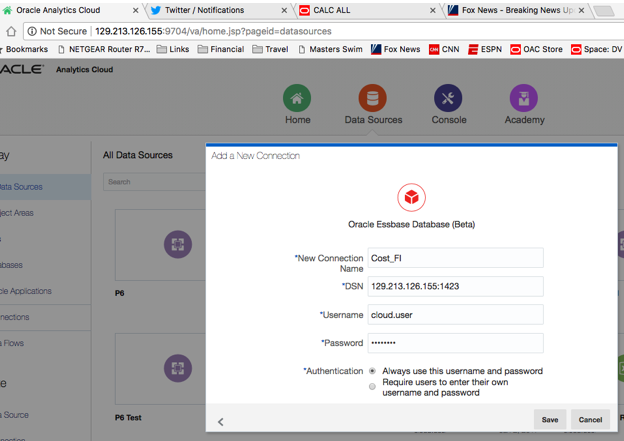The width and height of the screenshot is (624, 441).
Task: Click the New Connection Name field
Action: (455, 258)
